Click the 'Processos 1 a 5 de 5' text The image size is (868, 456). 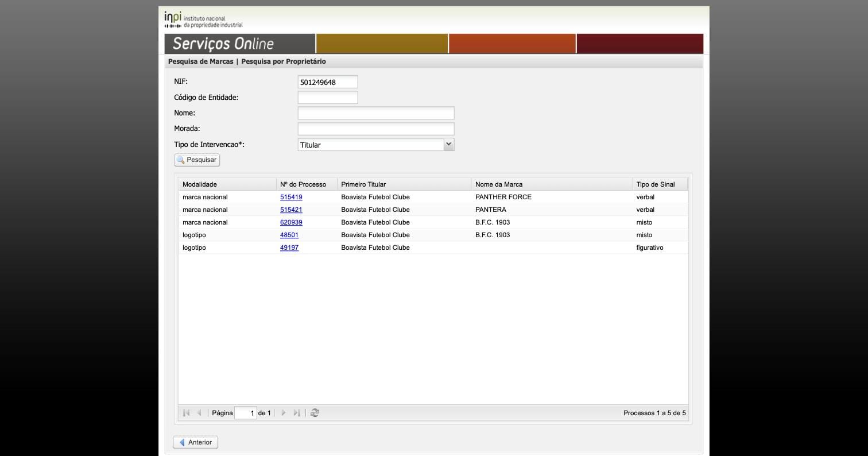tap(654, 413)
